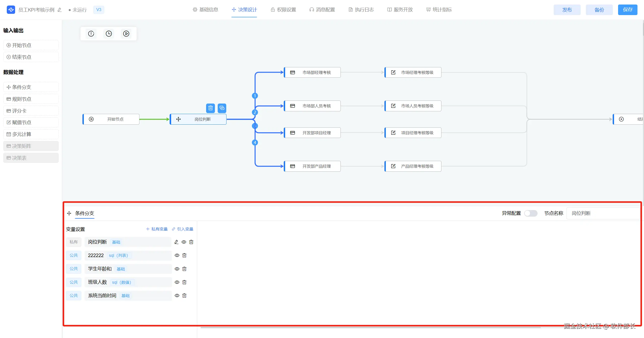
Task: Delete the 222222 variable using trash icon
Action: (184, 255)
